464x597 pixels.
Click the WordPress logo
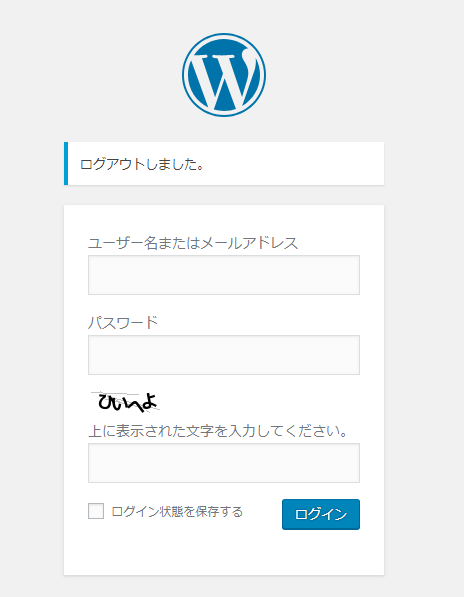point(224,75)
